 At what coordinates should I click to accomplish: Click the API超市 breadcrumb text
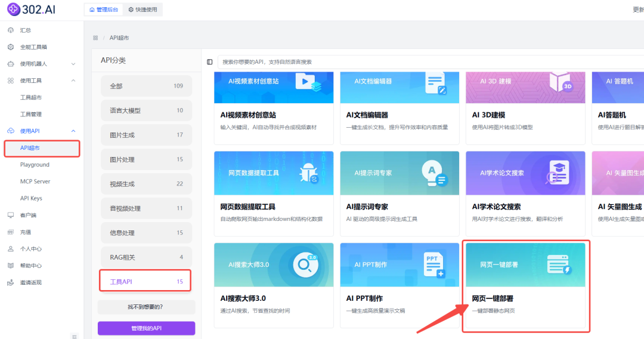pos(119,38)
